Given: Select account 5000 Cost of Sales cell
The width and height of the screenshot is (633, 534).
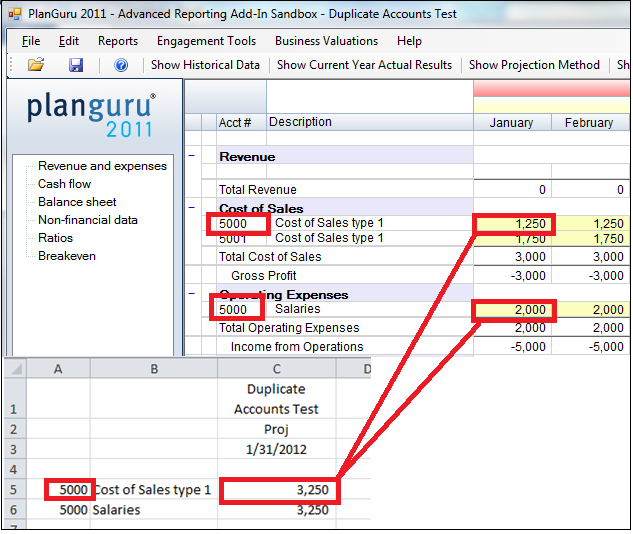Looking at the screenshot, I should (x=237, y=224).
